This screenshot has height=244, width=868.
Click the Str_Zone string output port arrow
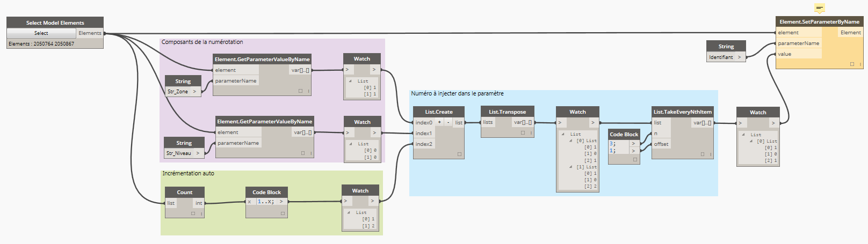194,92
